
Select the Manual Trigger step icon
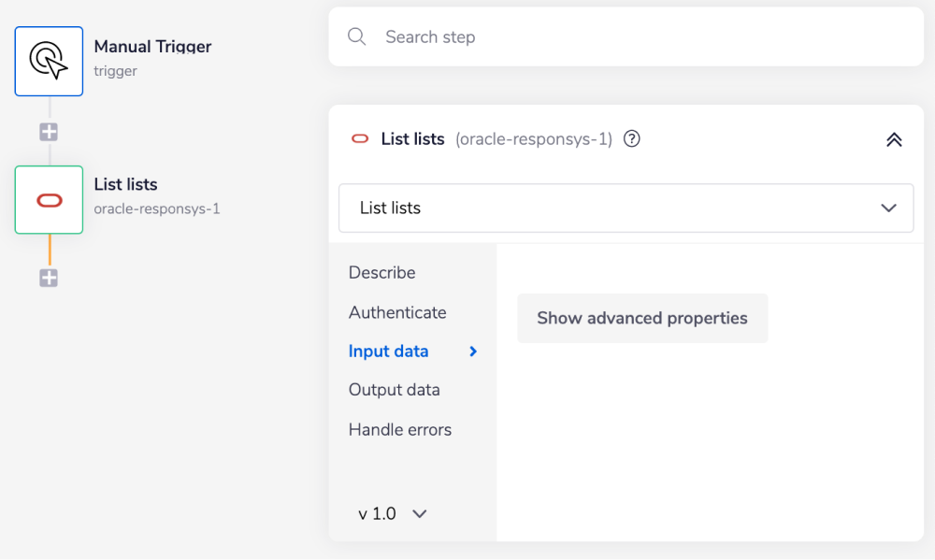click(49, 61)
